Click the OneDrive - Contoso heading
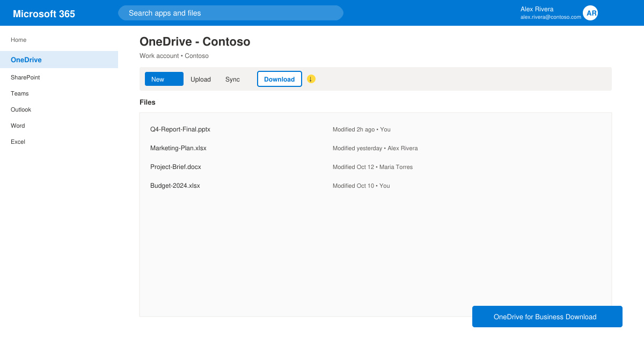The height and width of the screenshot is (338, 644). tap(195, 42)
